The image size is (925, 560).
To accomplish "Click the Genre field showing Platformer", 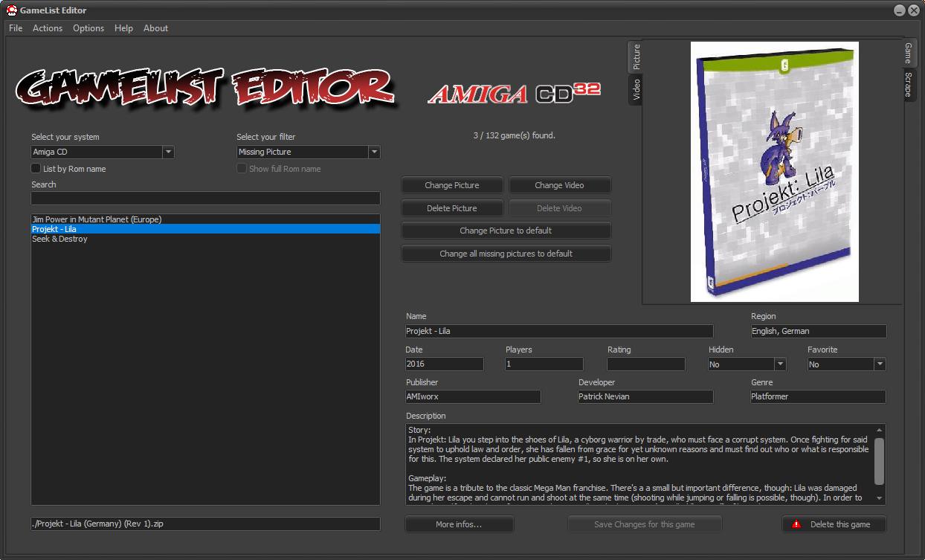I will (x=818, y=396).
